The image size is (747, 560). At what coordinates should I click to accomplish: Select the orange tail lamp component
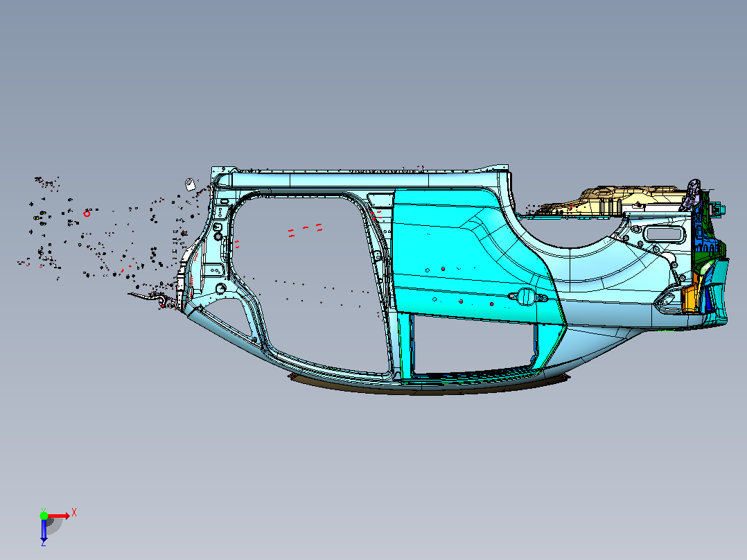[690, 299]
